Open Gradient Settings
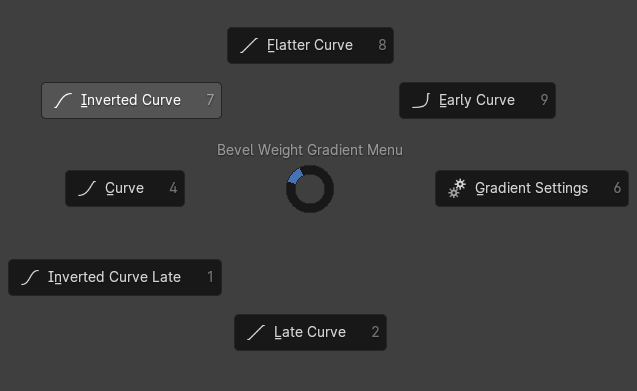The width and height of the screenshot is (637, 391). [x=532, y=189]
